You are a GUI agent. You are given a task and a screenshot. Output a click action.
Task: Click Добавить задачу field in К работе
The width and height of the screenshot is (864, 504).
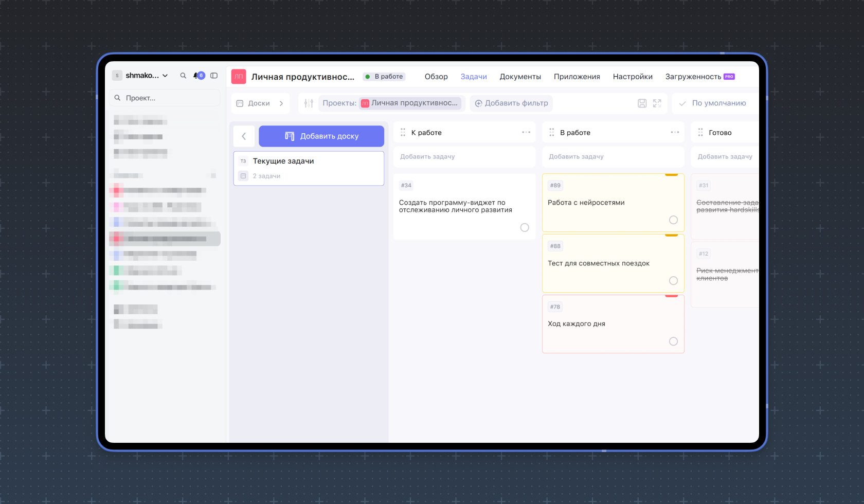click(x=464, y=157)
